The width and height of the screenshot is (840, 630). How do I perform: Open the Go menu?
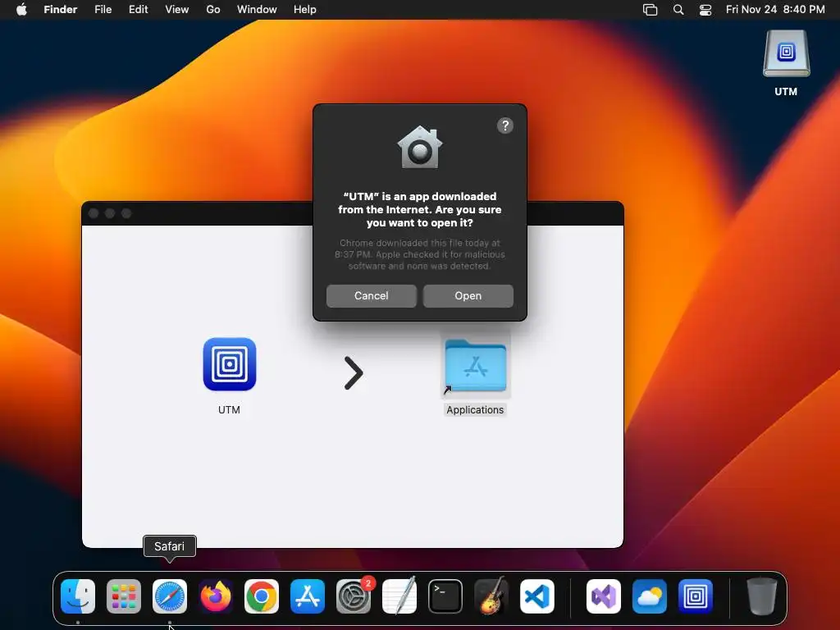tap(213, 10)
